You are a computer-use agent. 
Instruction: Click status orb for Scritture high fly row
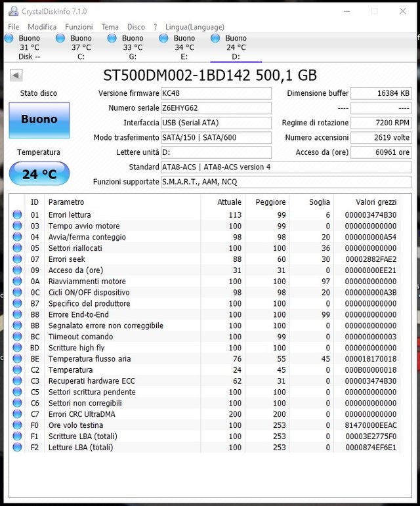coord(17,348)
